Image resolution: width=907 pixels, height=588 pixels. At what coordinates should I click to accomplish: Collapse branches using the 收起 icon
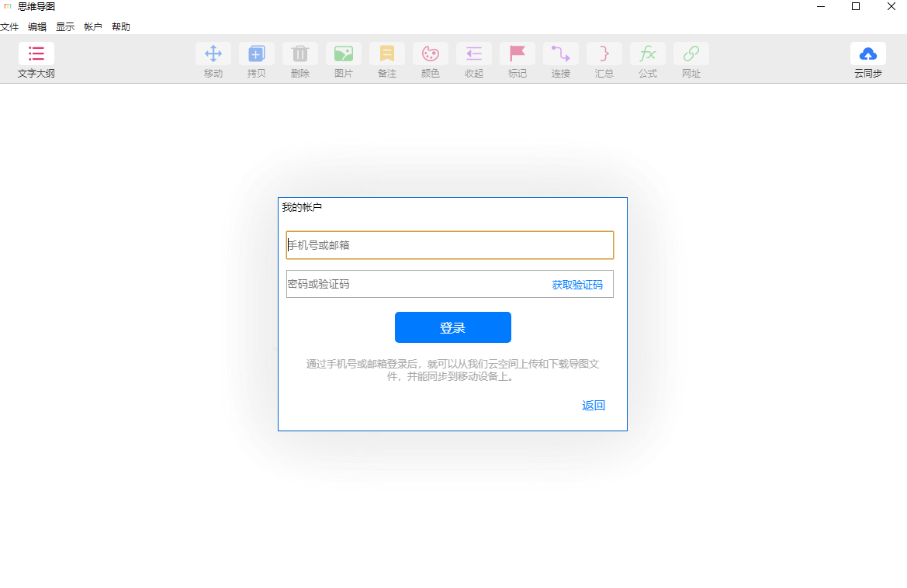pos(473,54)
